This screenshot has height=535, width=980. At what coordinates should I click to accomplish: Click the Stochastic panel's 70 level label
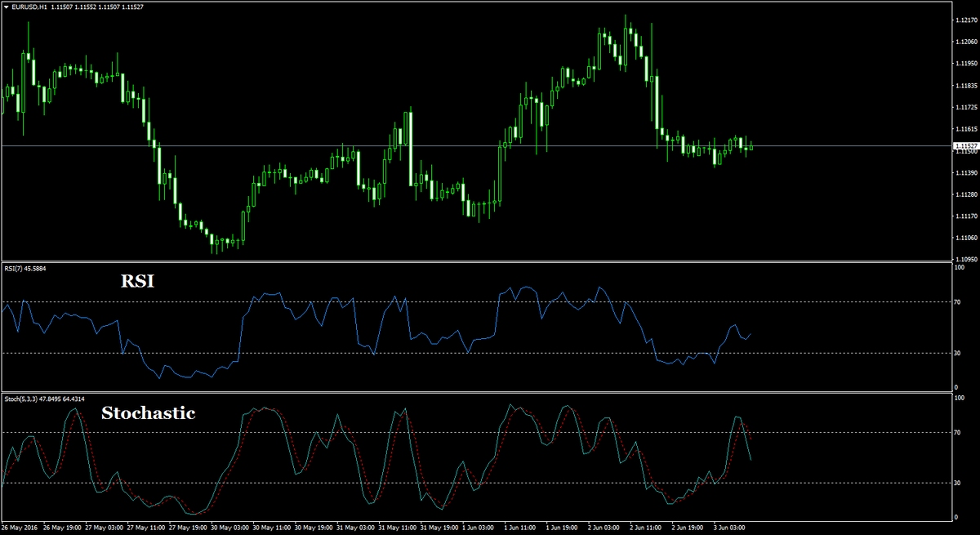coord(959,432)
